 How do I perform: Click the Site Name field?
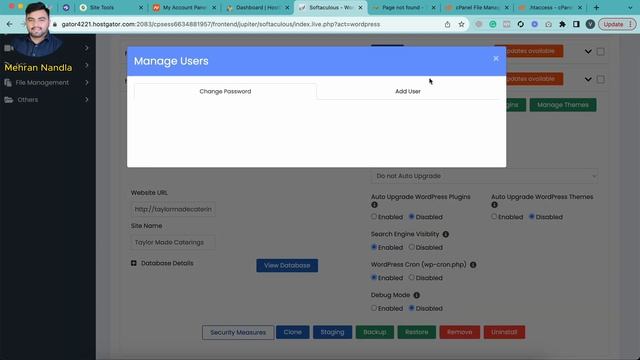(173, 242)
